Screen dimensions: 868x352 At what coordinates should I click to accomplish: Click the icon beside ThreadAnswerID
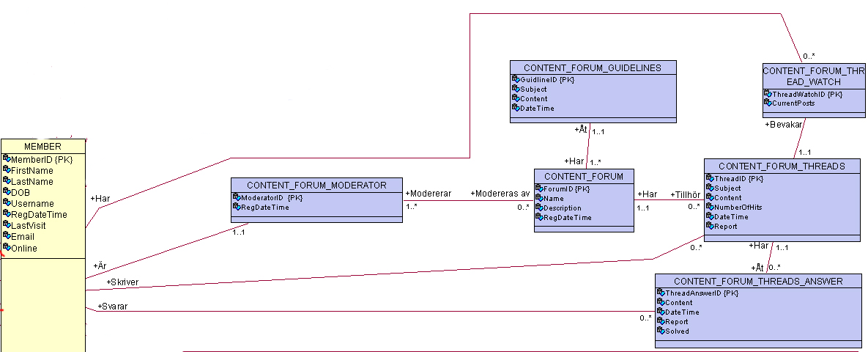(661, 293)
